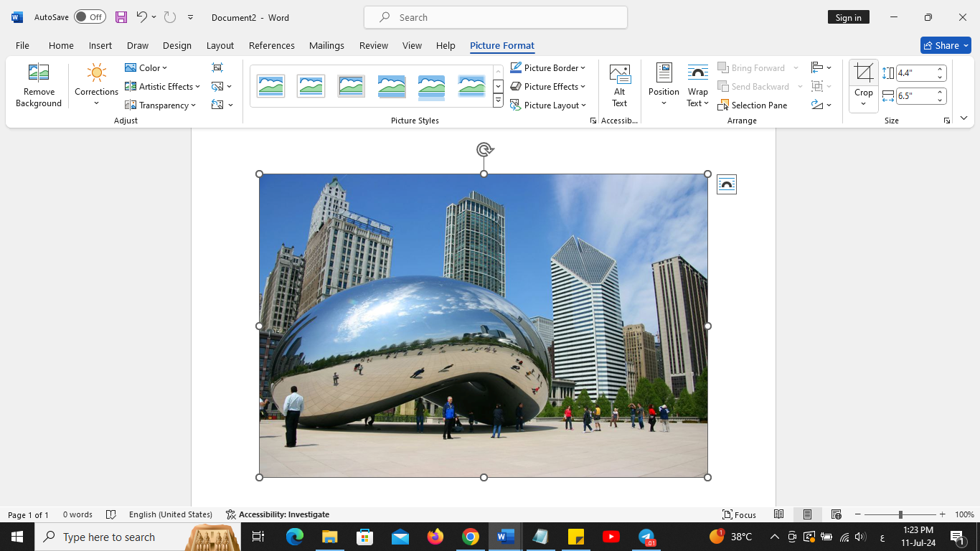Open the Wrap Text menu
This screenshot has height=551, width=980.
point(698,86)
